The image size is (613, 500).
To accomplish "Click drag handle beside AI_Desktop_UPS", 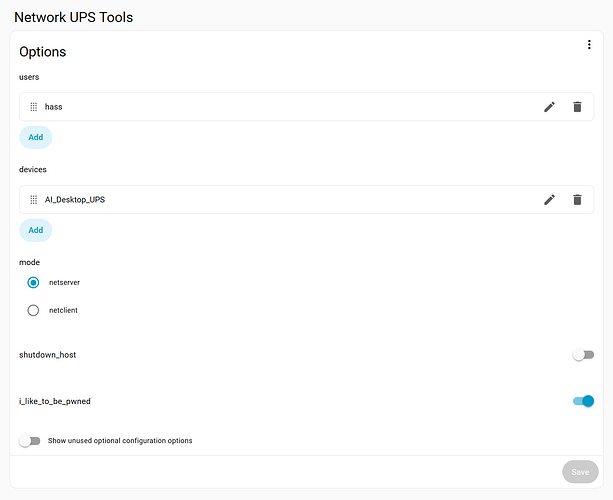I will (x=34, y=200).
